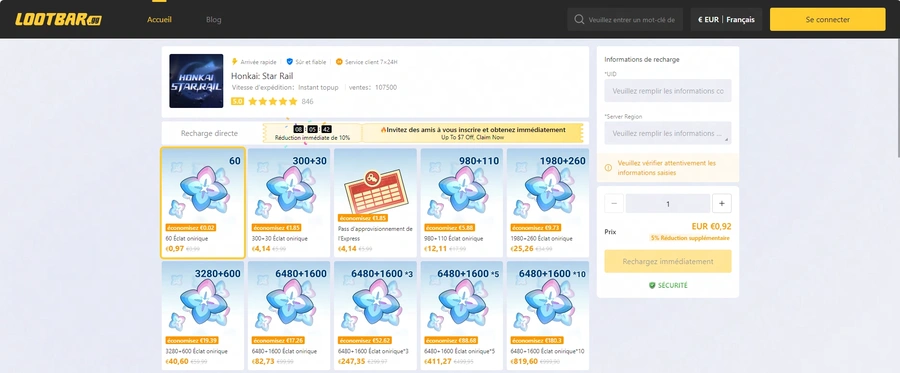Image resolution: width=900 pixels, height=373 pixels.
Task: Click the €12,11 price
Action: (435, 248)
